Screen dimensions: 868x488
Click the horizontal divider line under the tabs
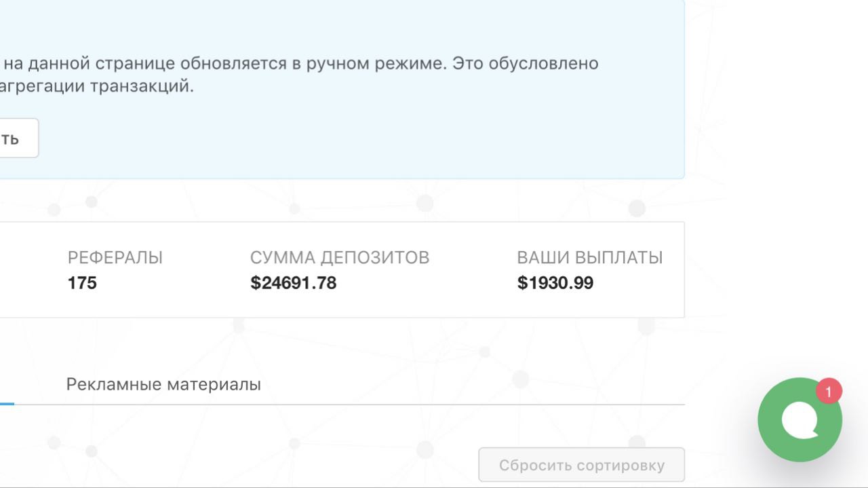pos(342,405)
